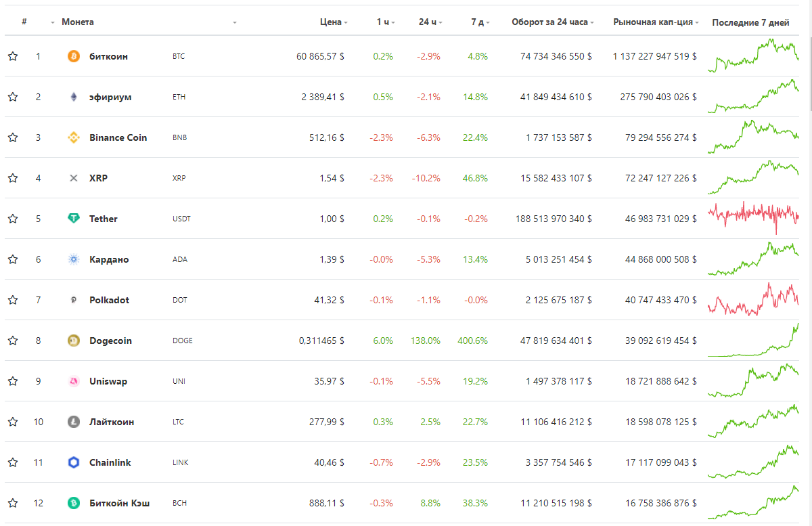Click the Tether red sparkline chart

(x=753, y=217)
